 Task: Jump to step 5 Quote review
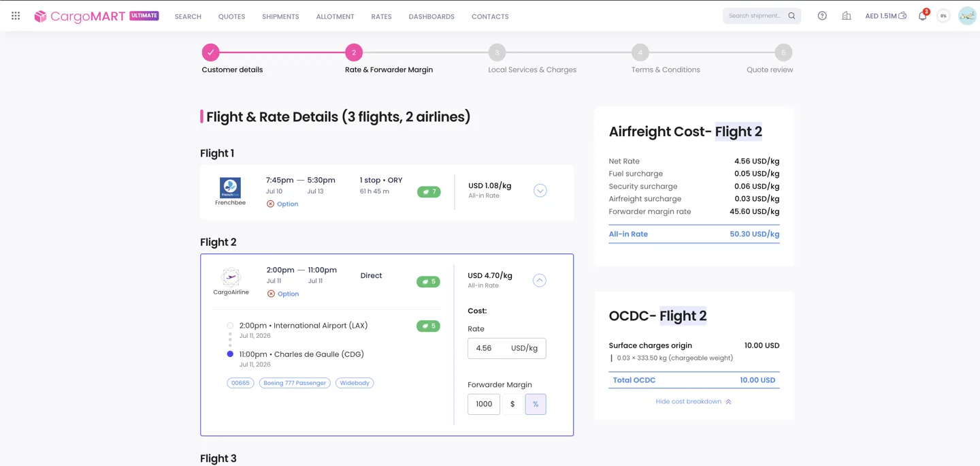[x=783, y=52]
